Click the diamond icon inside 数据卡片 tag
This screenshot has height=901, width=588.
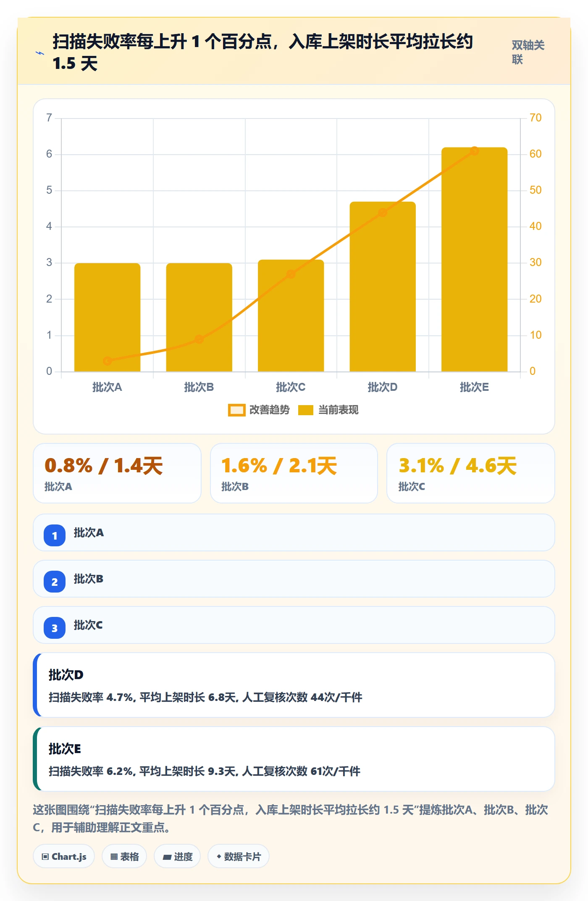coord(219,856)
